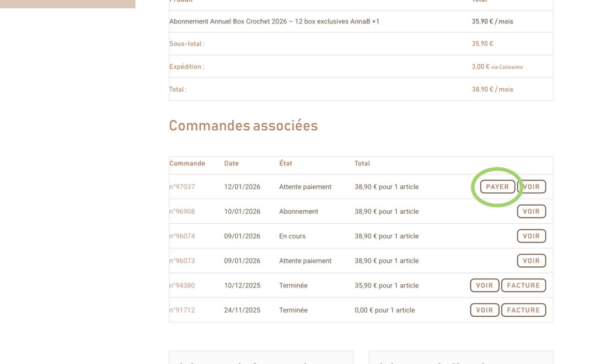The height and width of the screenshot is (364, 599).
Task: View order n°96908 via its VOIR button
Action: pos(531,212)
